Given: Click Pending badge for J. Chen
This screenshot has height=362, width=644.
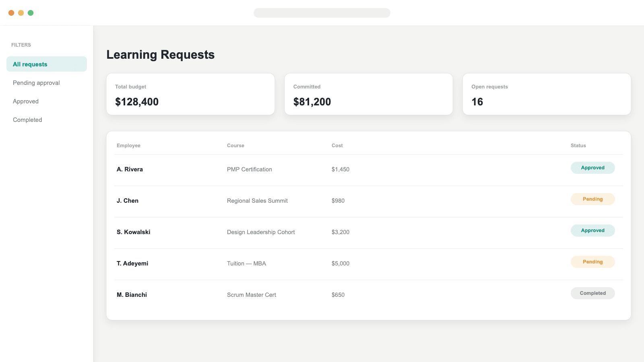Looking at the screenshot, I should [x=593, y=199].
